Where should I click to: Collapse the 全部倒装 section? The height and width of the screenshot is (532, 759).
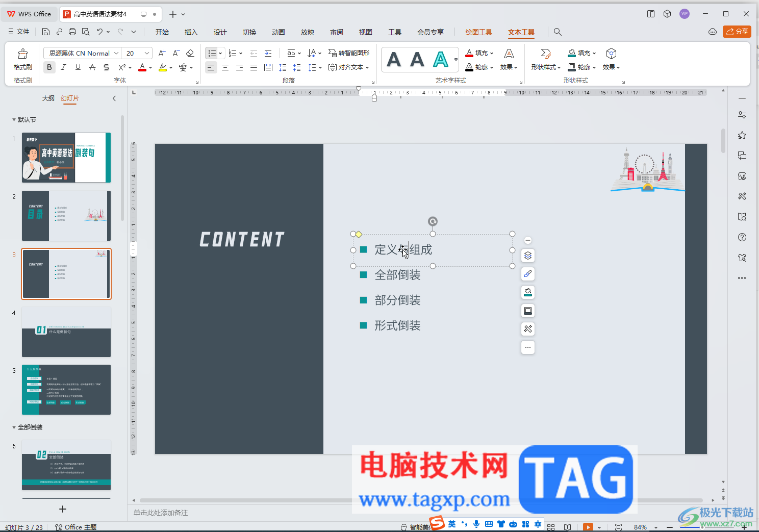pos(14,427)
